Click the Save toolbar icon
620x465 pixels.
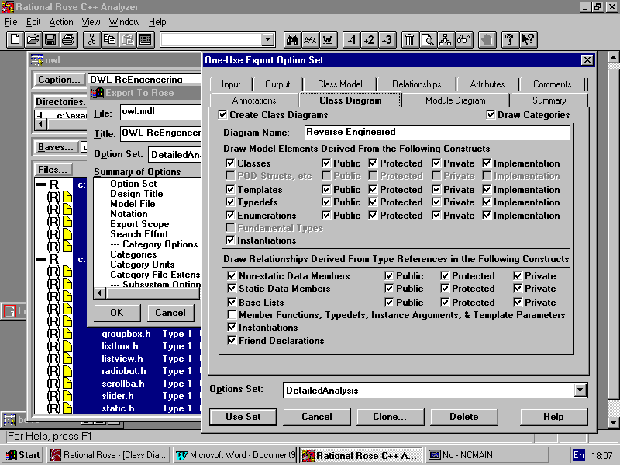click(50, 40)
